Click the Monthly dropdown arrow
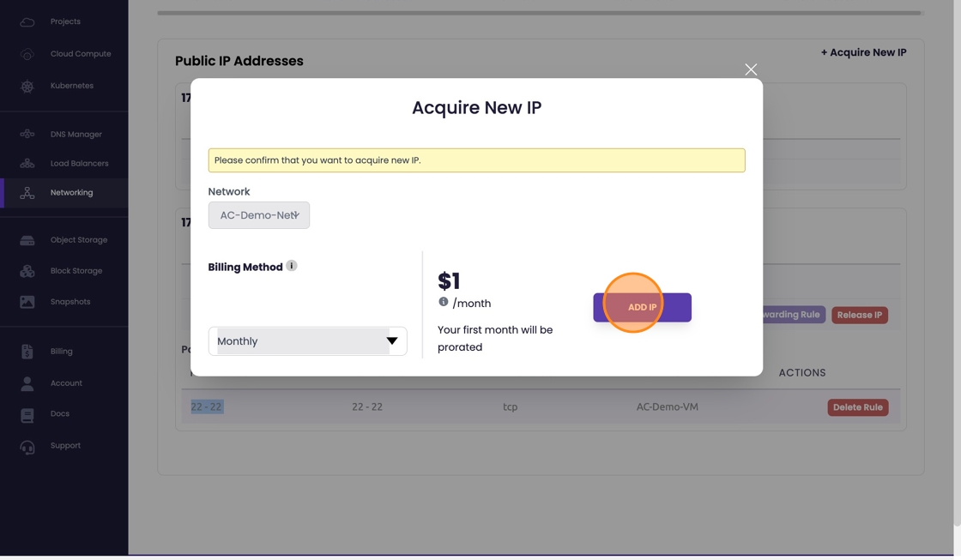Viewport: 961px width, 560px height. 392,341
